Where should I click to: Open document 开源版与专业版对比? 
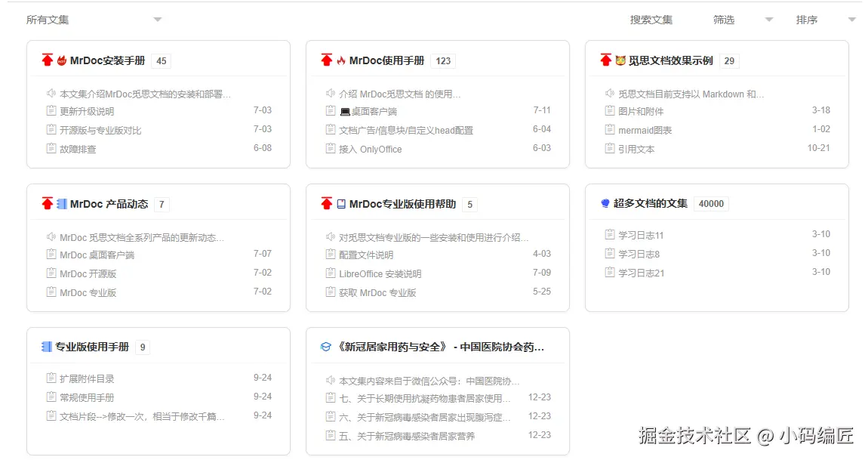point(100,130)
